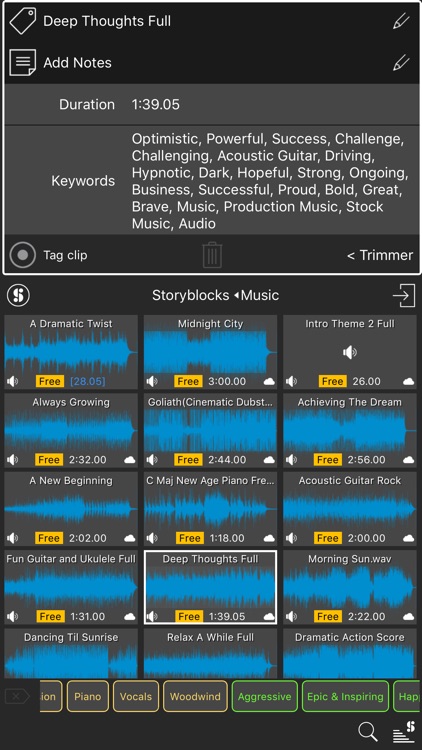Click the Duration value 1:39.05
422x750 pixels.
156,104
